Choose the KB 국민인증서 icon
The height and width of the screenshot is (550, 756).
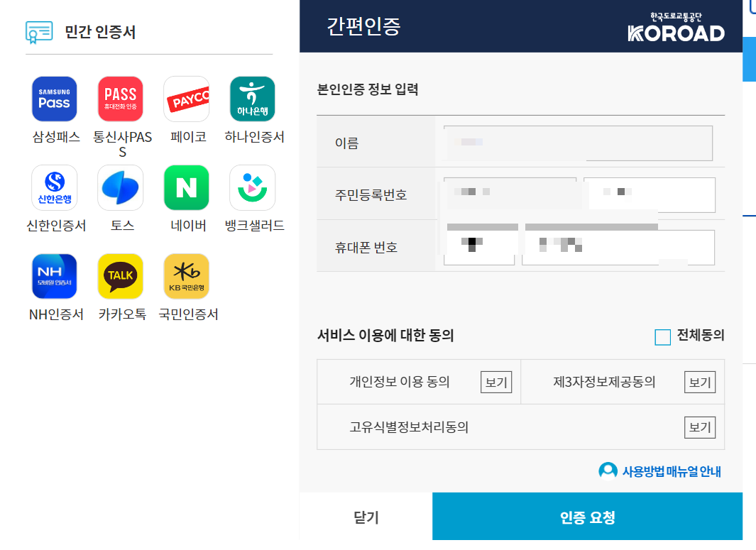(185, 276)
